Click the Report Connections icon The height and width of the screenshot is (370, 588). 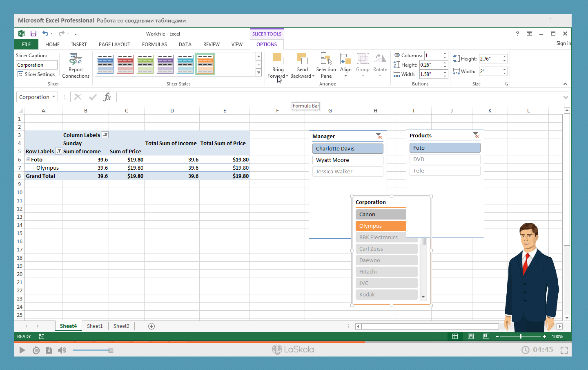76,60
